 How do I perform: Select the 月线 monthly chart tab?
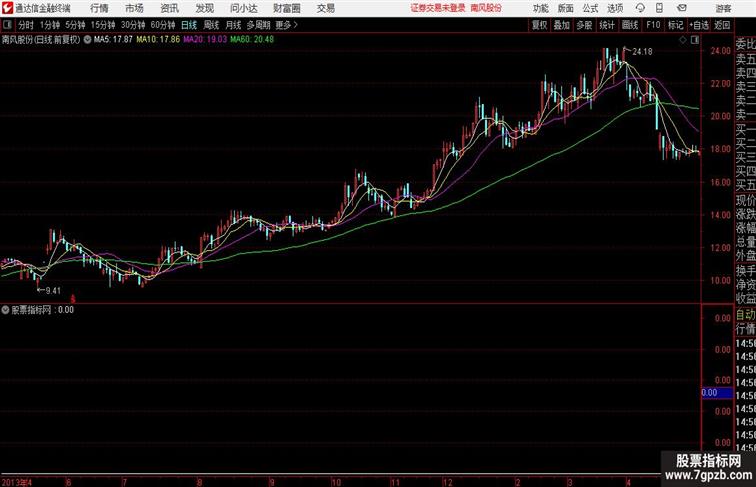pos(233,25)
